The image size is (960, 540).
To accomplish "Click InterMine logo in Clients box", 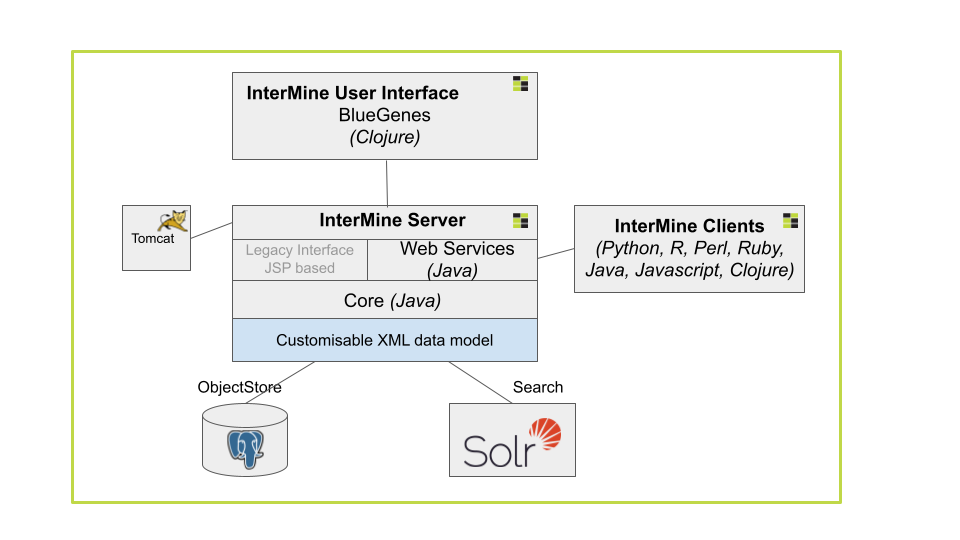I will pyautogui.click(x=790, y=220).
